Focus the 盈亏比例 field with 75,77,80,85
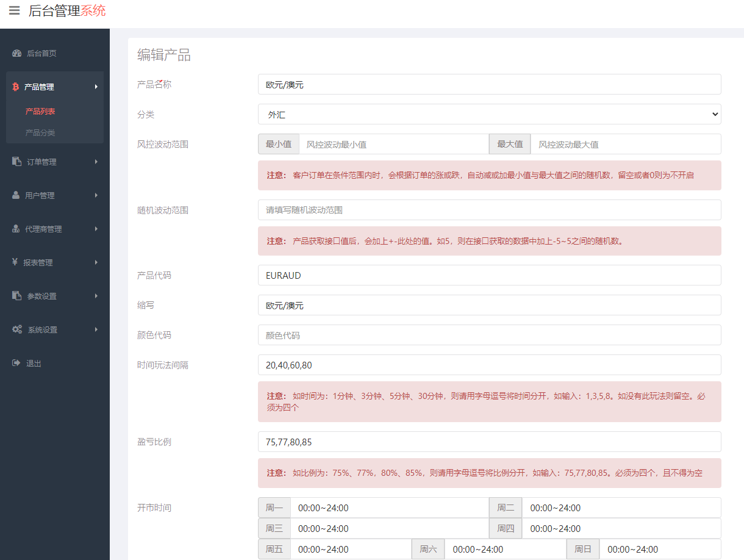This screenshot has height=560, width=744. (x=489, y=442)
